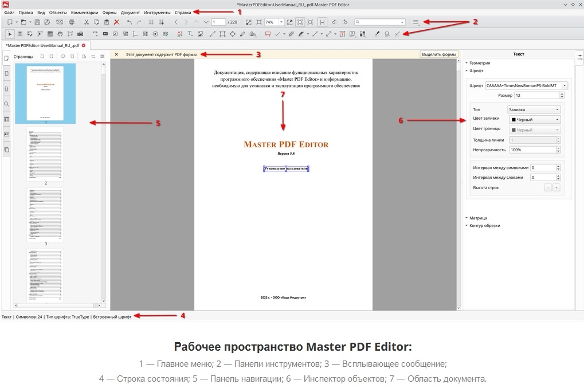Attach a file with the paperclip tool
Screen dimensions: 584x392
click(x=291, y=34)
